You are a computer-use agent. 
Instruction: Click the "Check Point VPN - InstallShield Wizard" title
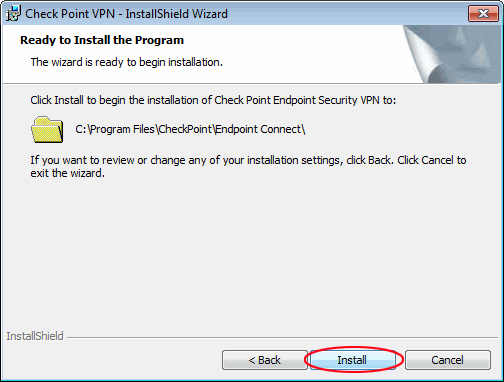(x=126, y=14)
